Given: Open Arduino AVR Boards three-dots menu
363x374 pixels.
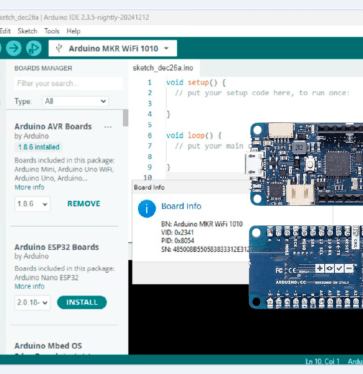Looking at the screenshot, I should pyautogui.click(x=107, y=127).
